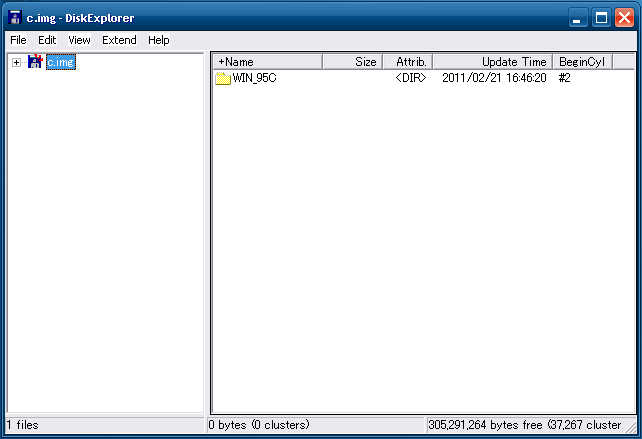Viewport: 642px width, 439px height.
Task: Select the c.img tree item label
Action: click(61, 62)
